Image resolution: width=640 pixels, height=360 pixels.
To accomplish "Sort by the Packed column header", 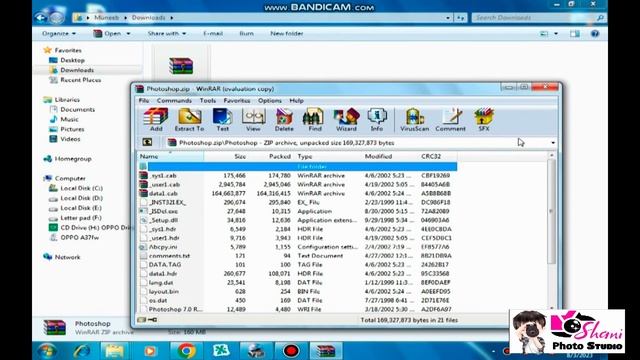I will coord(271,156).
